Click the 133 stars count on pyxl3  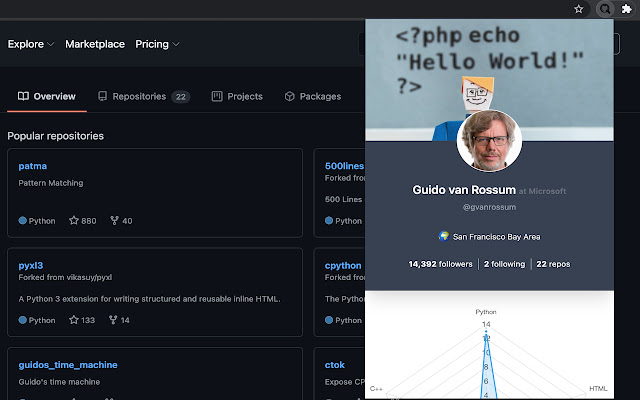88,320
